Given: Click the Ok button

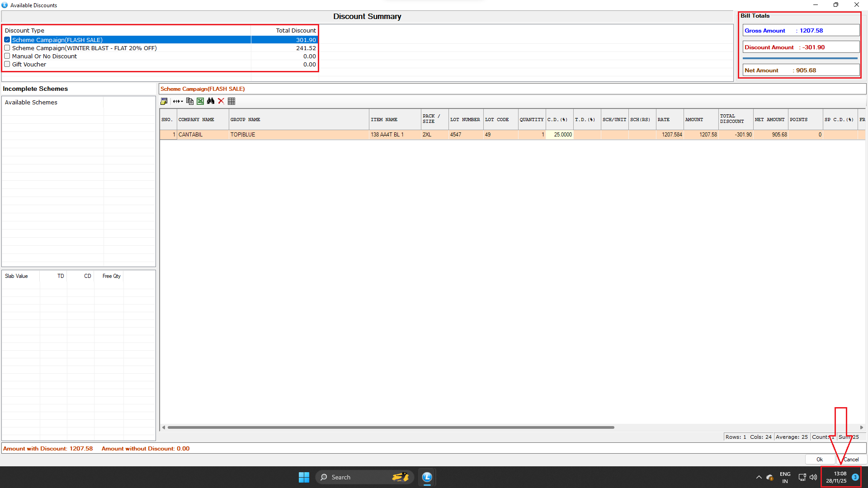Looking at the screenshot, I should [819, 460].
